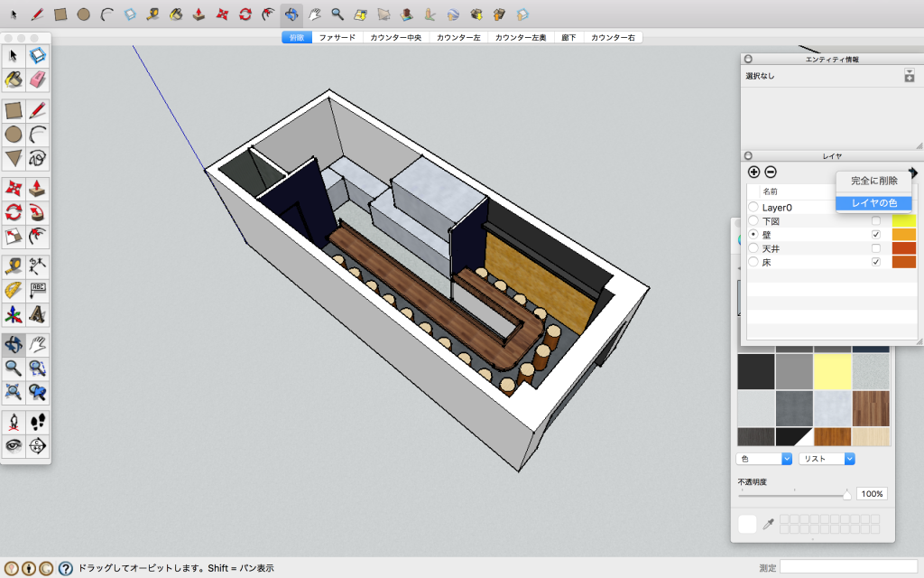The image size is (924, 578).
Task: Enable visibility checkbox for 下図 layer
Action: (875, 221)
